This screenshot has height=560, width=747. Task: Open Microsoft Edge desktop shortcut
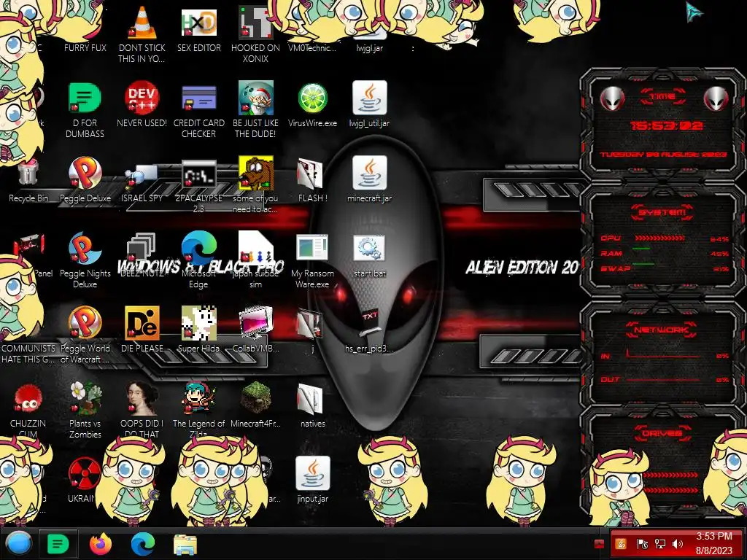198,248
